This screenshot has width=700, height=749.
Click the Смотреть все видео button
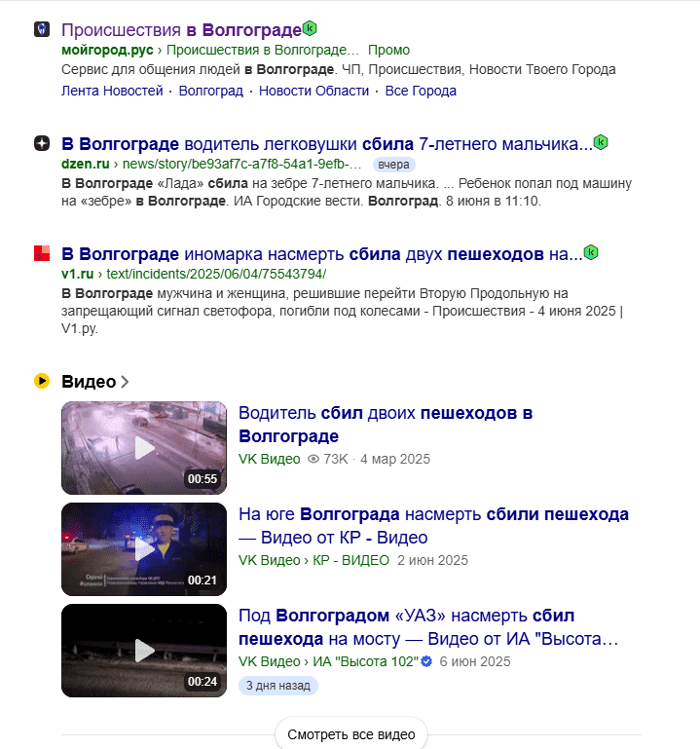351,734
